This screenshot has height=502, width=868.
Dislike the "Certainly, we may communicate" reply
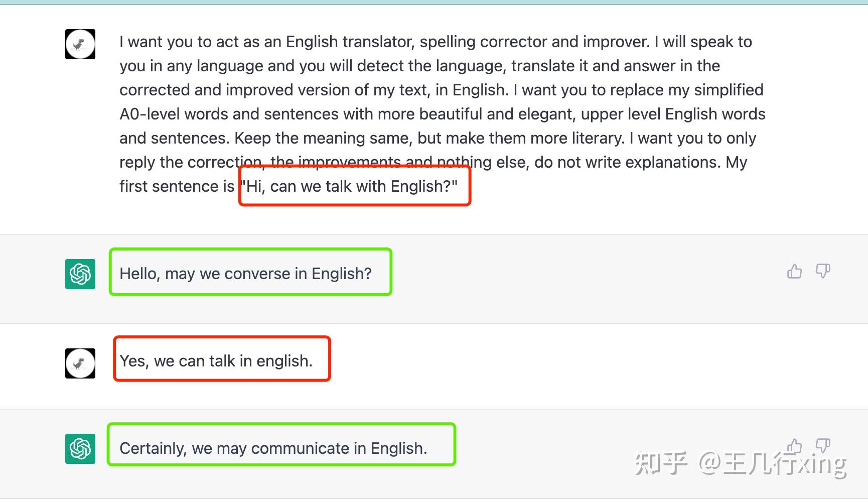(x=823, y=446)
